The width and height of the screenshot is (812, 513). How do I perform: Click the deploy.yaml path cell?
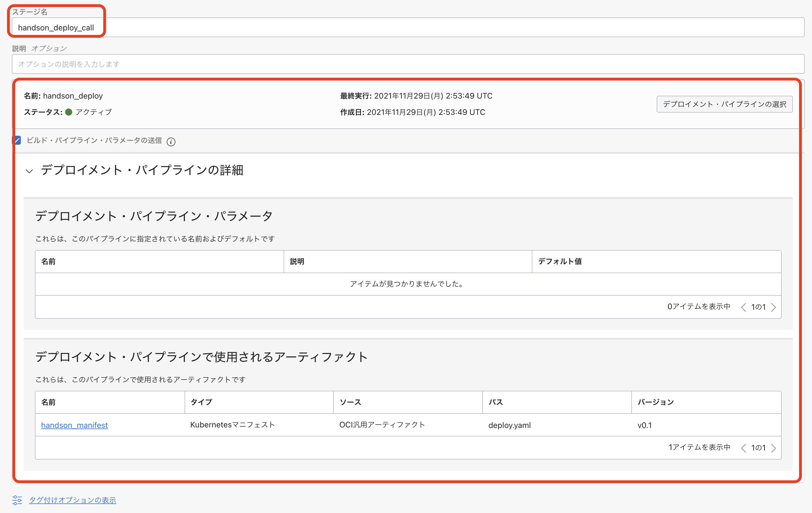509,425
